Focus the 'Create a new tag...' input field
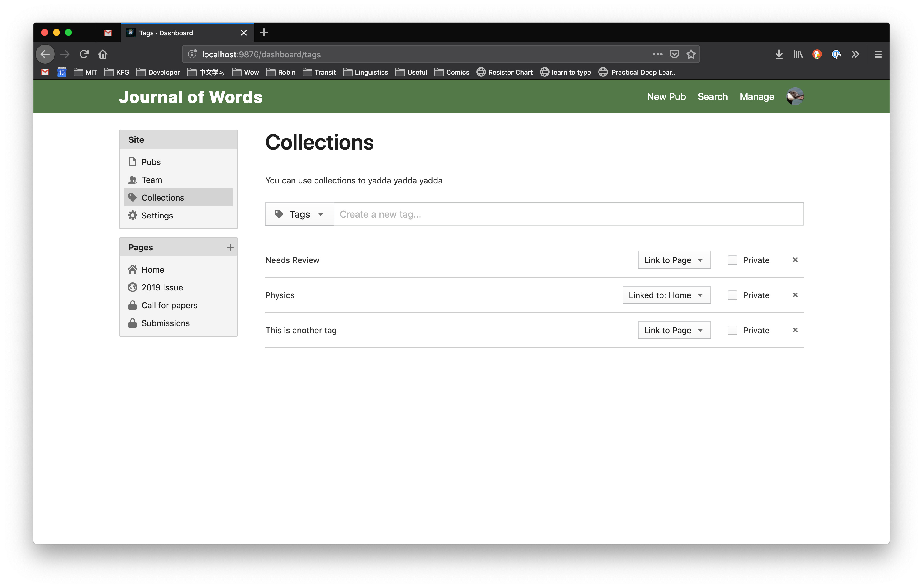Viewport: 923px width, 588px height. point(569,214)
